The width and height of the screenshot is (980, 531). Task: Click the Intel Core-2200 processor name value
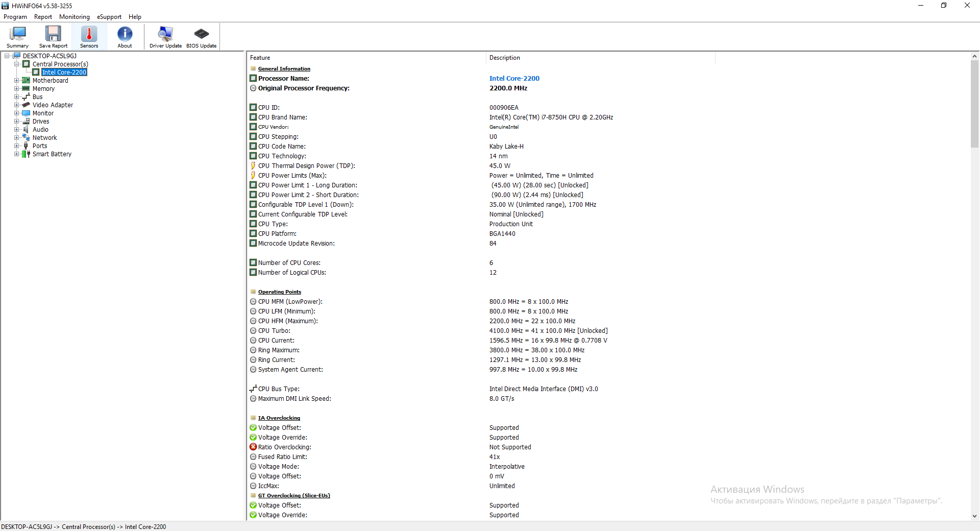[x=514, y=79]
